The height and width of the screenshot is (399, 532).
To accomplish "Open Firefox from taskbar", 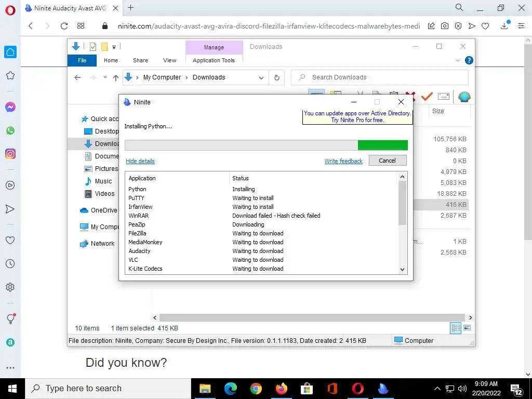I will pyautogui.click(x=281, y=389).
